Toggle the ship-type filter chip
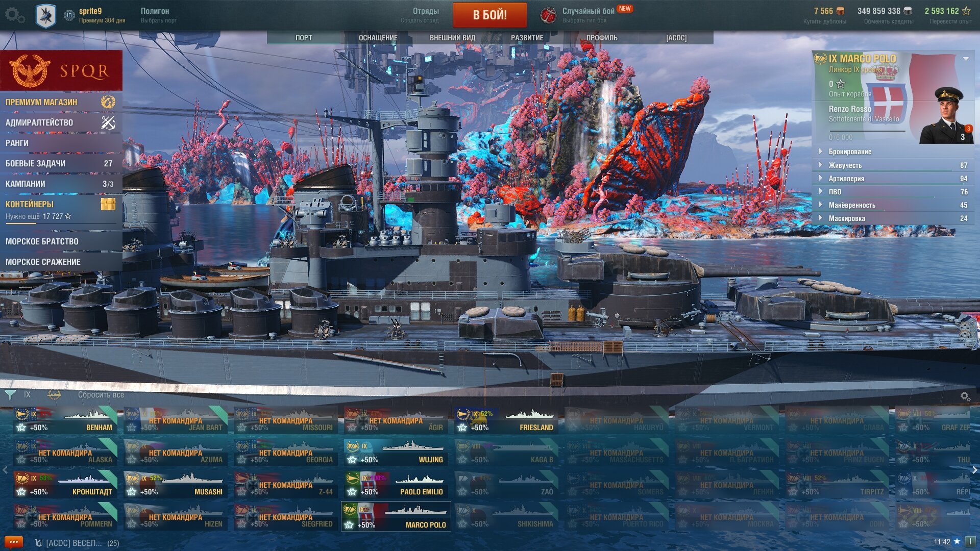The height and width of the screenshot is (551, 980). (54, 394)
